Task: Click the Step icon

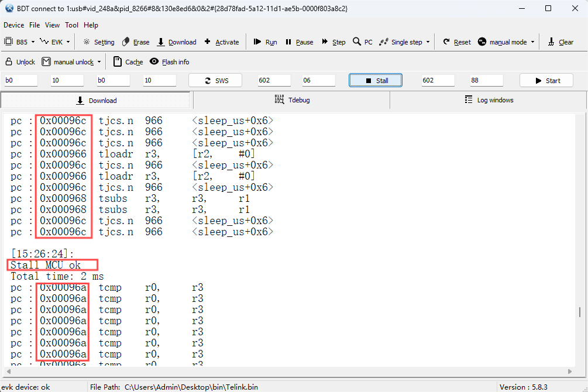Action: [325, 42]
